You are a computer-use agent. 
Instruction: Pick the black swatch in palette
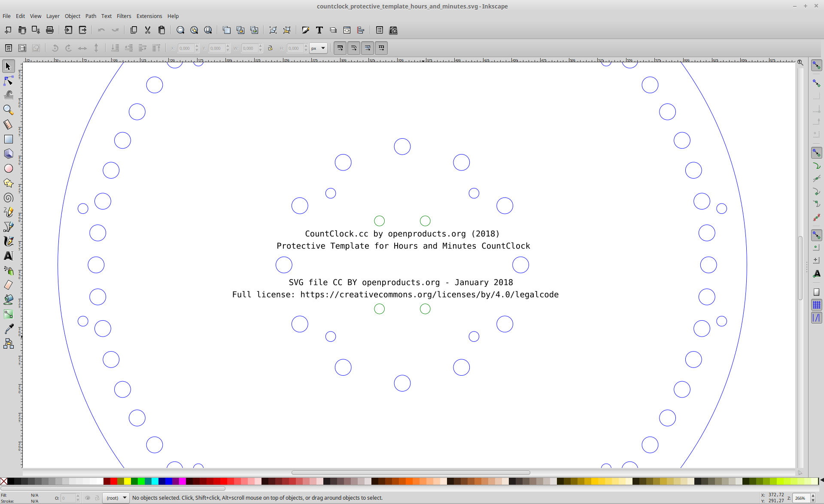pos(11,481)
